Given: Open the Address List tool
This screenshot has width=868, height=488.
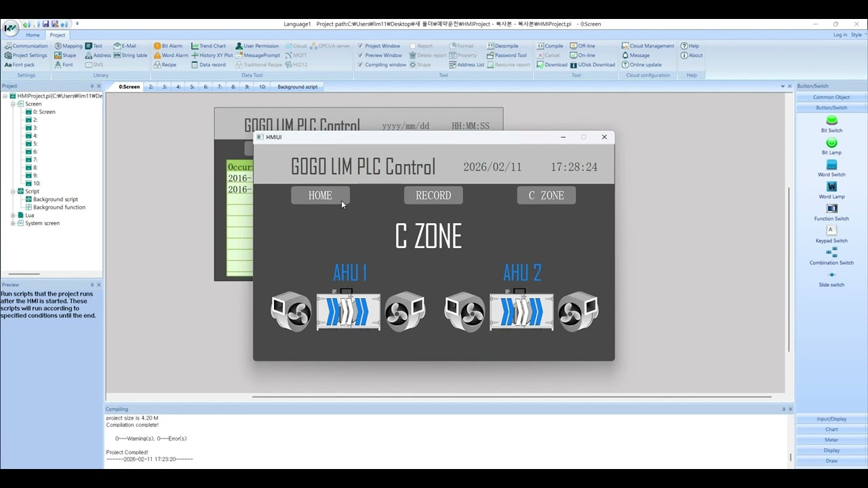Looking at the screenshot, I should [467, 65].
